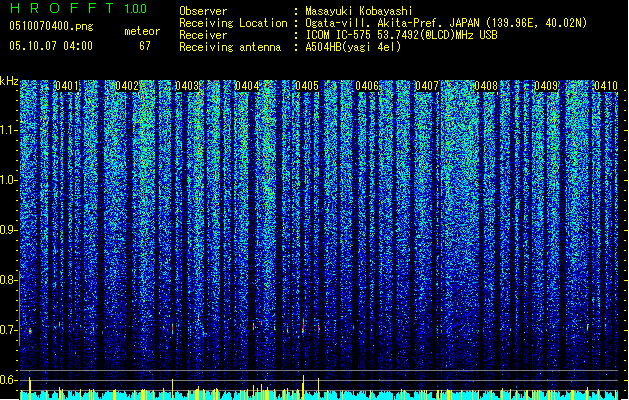The height and width of the screenshot is (400, 629).
Task: Click the kHz axis unit label
Action: pyautogui.click(x=9, y=81)
